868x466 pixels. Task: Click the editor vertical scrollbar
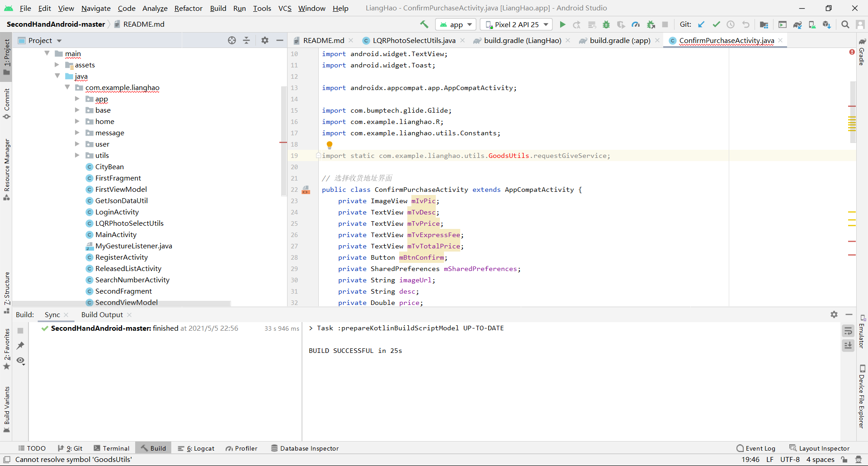853,112
